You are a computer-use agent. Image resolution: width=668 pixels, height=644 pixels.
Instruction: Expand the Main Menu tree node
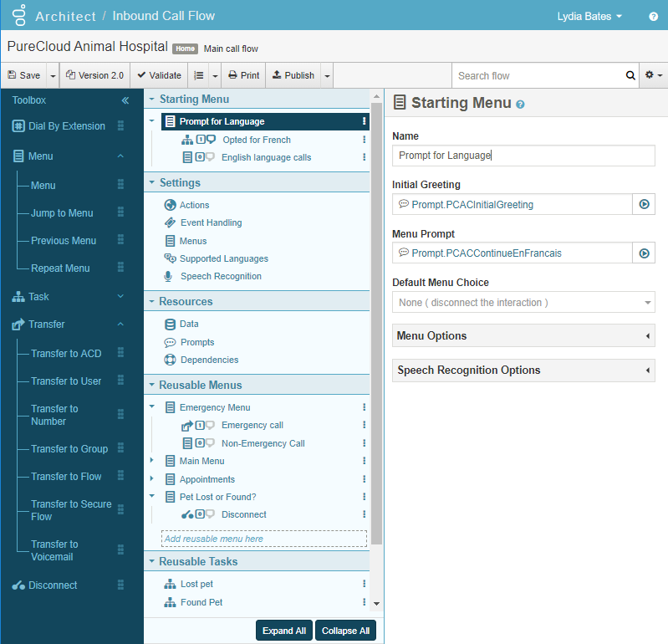(x=151, y=461)
